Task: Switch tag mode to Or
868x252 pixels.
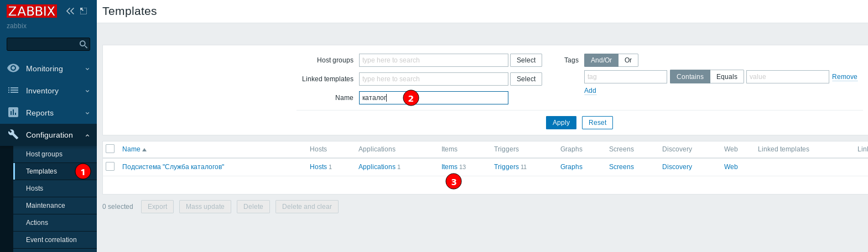Action: [x=628, y=60]
